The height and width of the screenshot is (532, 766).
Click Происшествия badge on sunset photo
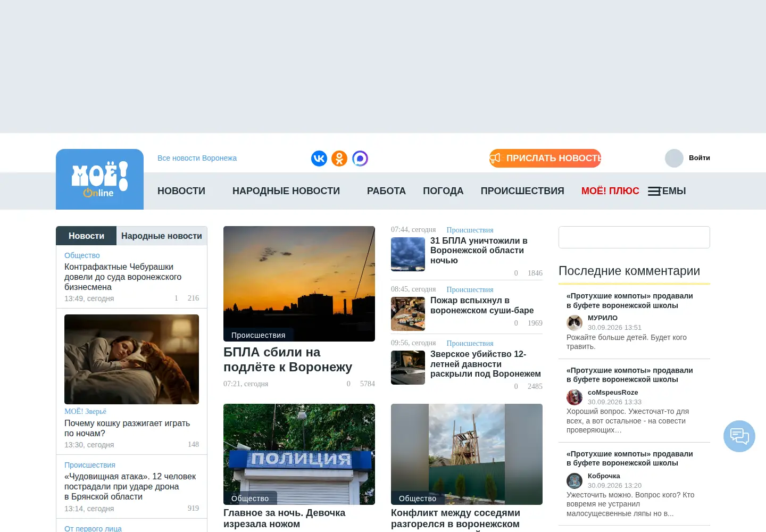coord(258,335)
